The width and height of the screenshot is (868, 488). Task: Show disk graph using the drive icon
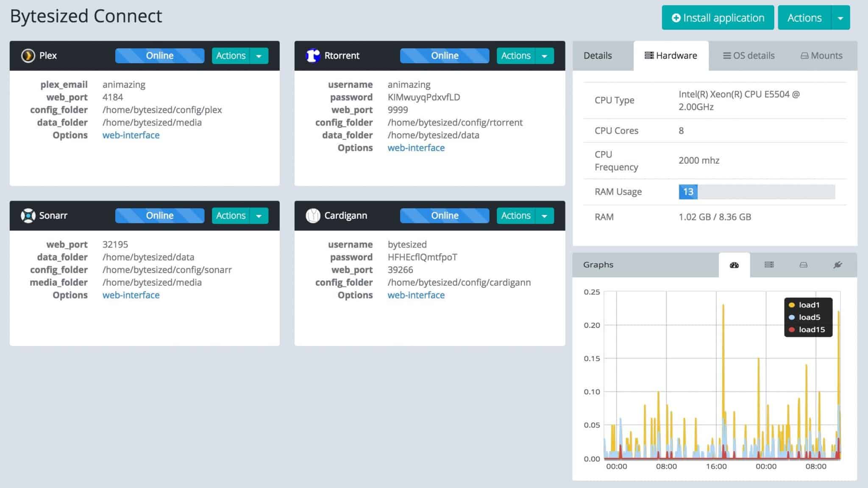[804, 265]
